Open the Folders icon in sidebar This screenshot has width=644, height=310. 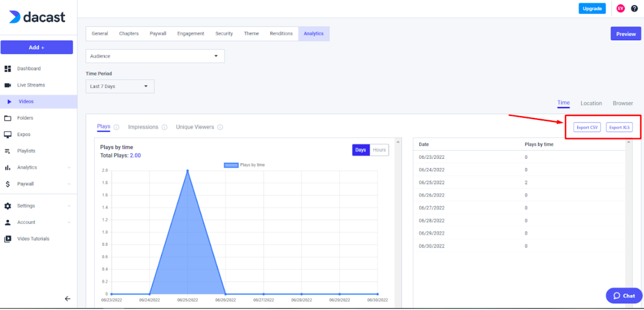point(8,118)
